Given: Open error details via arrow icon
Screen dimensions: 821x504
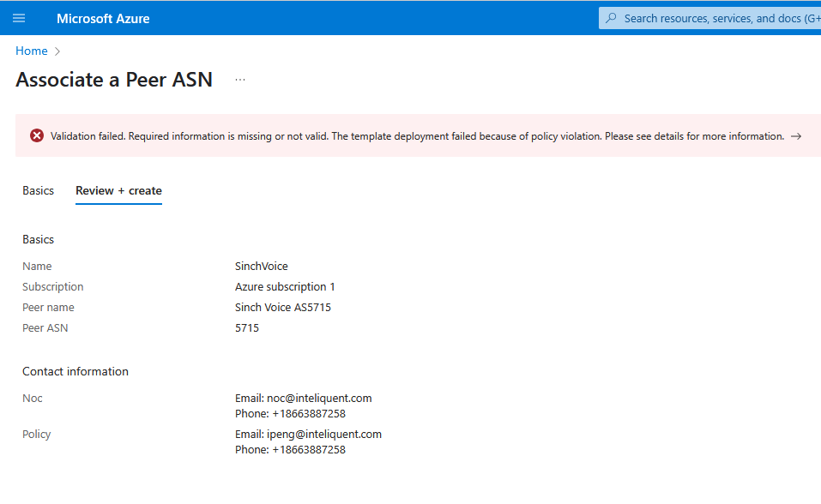Looking at the screenshot, I should pyautogui.click(x=796, y=136).
